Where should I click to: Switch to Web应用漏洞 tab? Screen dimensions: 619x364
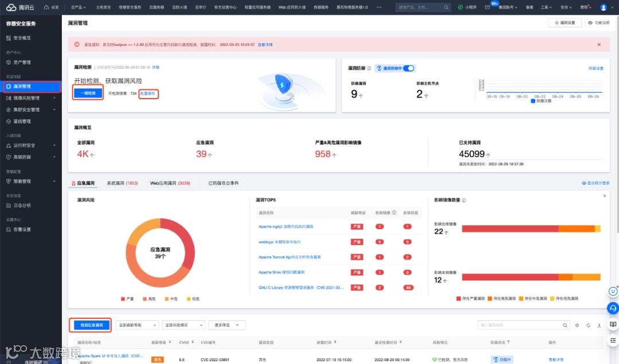[170, 183]
